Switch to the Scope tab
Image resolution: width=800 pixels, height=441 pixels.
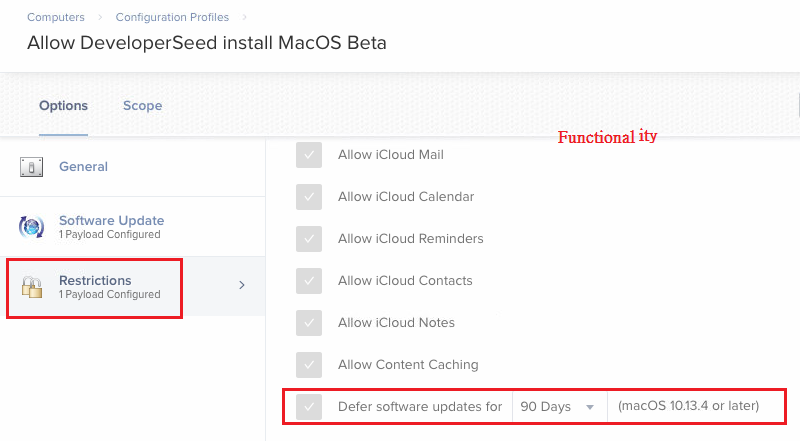[142, 106]
